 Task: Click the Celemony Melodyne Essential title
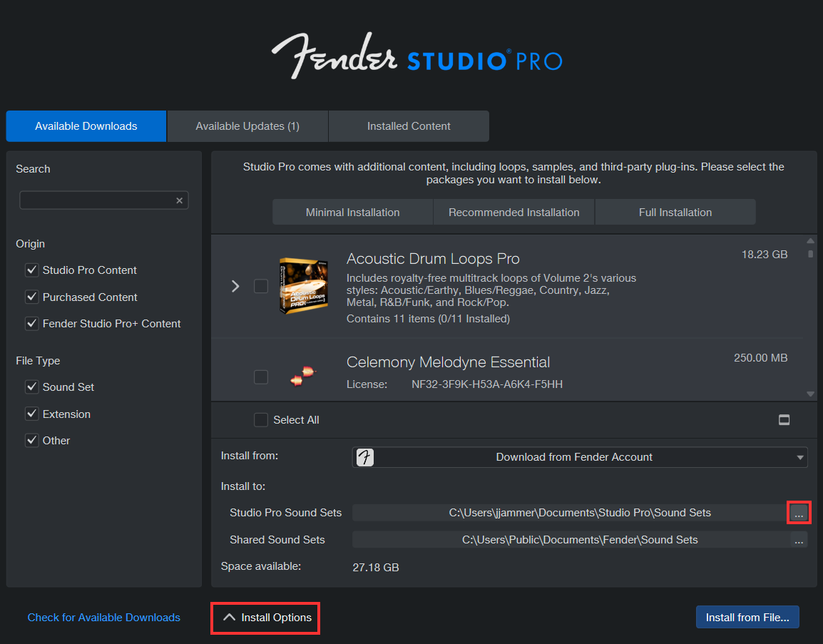click(x=449, y=362)
